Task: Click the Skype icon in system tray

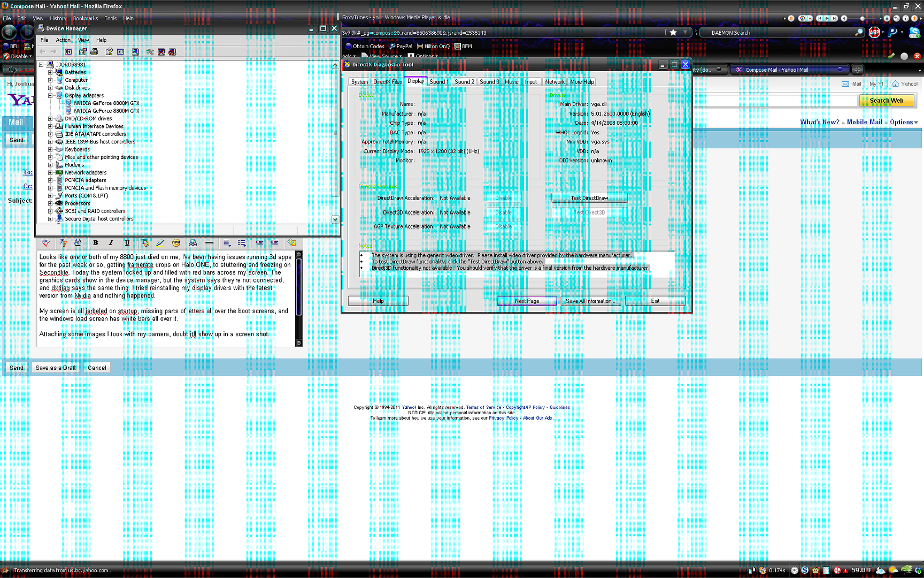Action: pos(805,571)
